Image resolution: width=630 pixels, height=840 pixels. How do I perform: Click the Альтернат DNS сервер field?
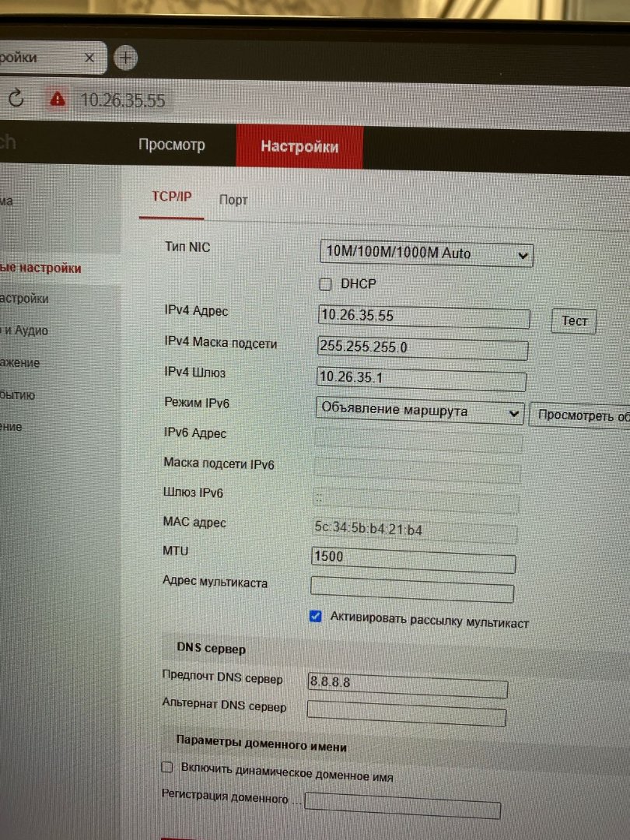pos(406,713)
